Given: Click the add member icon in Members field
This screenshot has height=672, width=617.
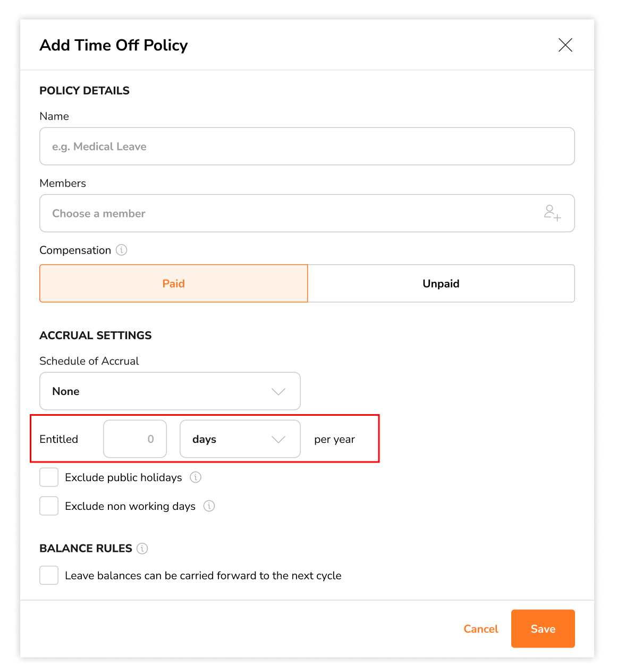Looking at the screenshot, I should (x=553, y=213).
